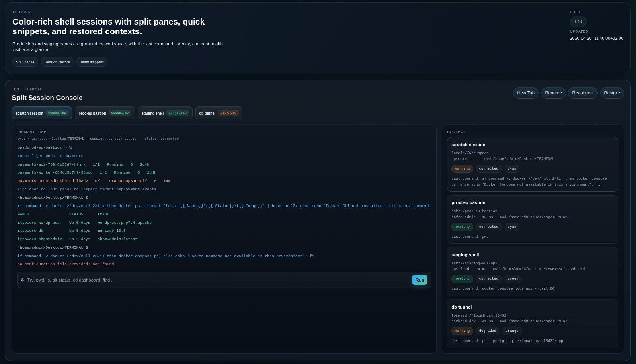Select the Team snippets chip
This screenshot has width=636, height=364.
coord(92,62)
